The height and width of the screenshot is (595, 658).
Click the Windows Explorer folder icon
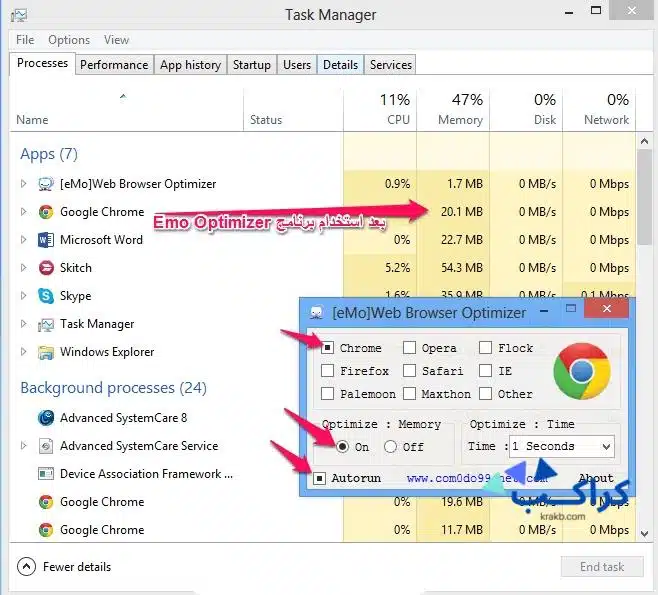pyautogui.click(x=46, y=352)
